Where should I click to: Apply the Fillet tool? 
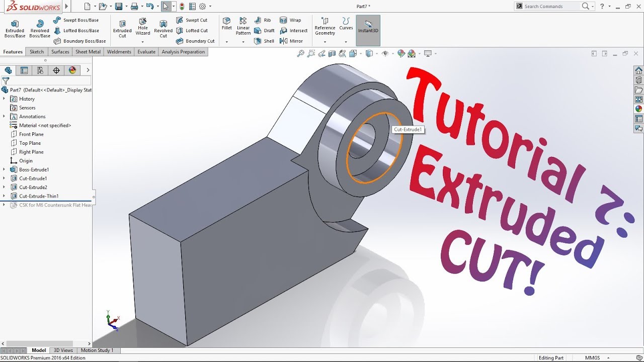pyautogui.click(x=227, y=24)
